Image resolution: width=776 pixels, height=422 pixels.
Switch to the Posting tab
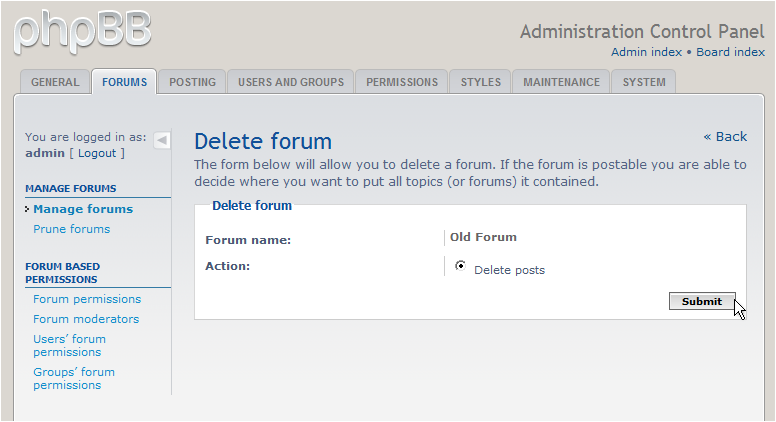[193, 82]
